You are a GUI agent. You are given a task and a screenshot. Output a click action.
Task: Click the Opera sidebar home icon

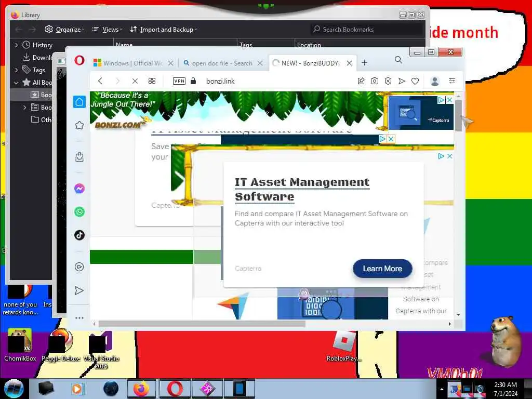[x=79, y=102]
